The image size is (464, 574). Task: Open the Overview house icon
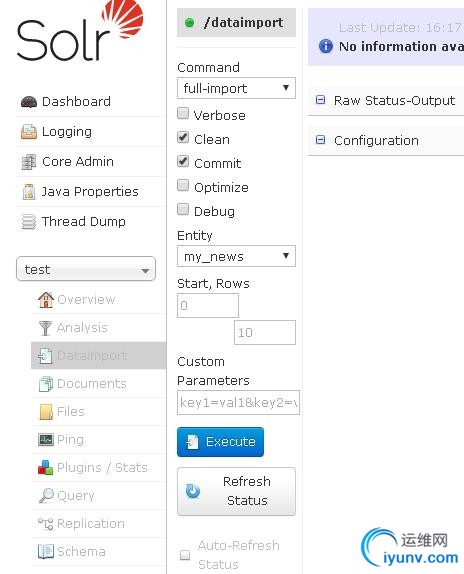[x=46, y=300]
